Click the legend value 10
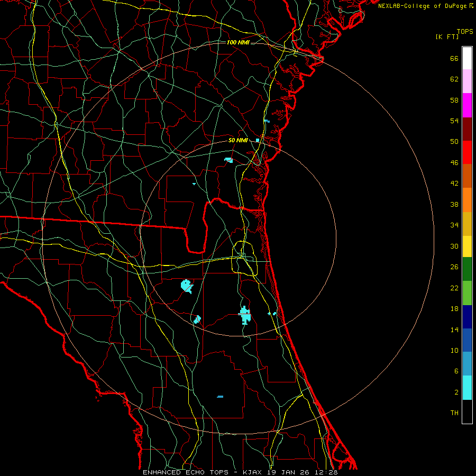 [x=454, y=350]
